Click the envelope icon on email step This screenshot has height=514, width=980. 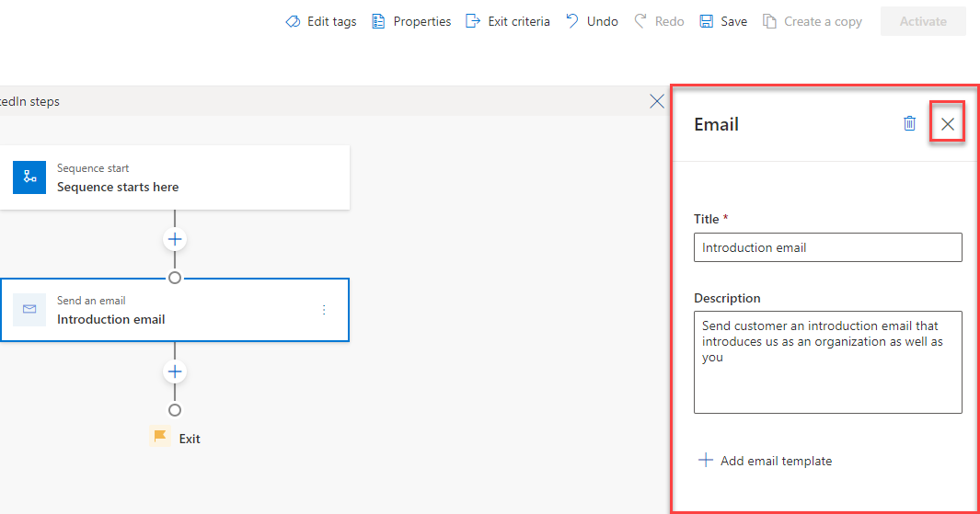(x=29, y=310)
